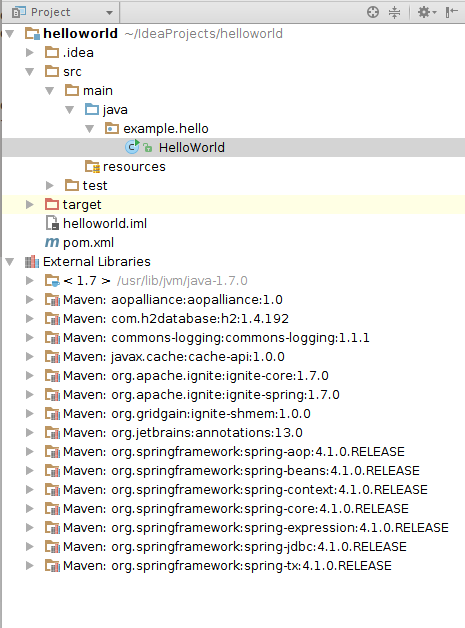Collapse the main folder
This screenshot has height=628, width=465.
(x=50, y=91)
